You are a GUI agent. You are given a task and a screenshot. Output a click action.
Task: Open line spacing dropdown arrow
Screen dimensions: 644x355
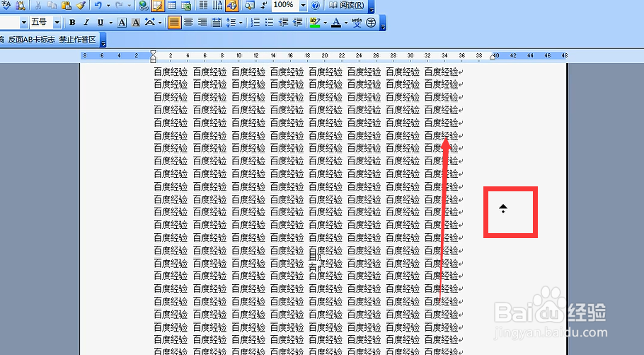tap(241, 23)
